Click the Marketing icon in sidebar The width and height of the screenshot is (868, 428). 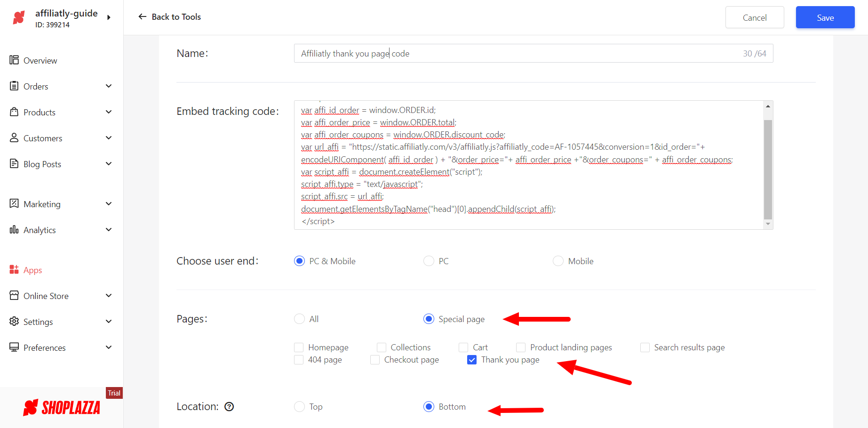(x=14, y=203)
